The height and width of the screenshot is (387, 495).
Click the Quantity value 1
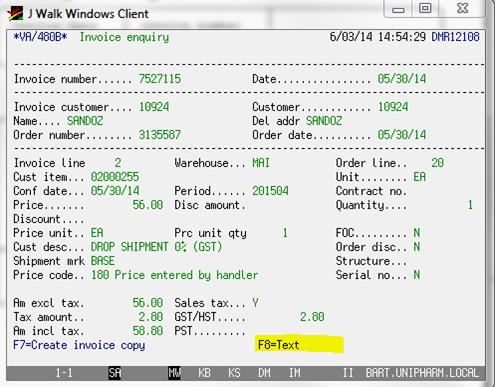(470, 205)
